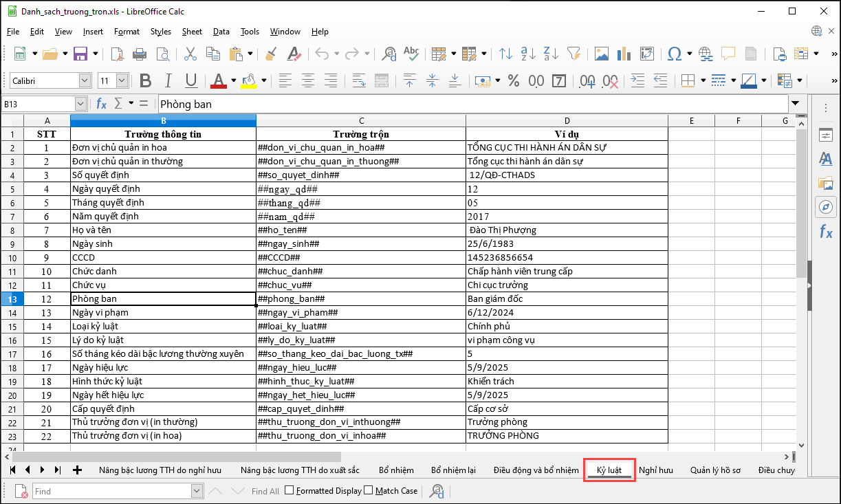Image resolution: width=841 pixels, height=504 pixels.
Task: Open the Navigator compass in sidebar
Action: tap(825, 206)
